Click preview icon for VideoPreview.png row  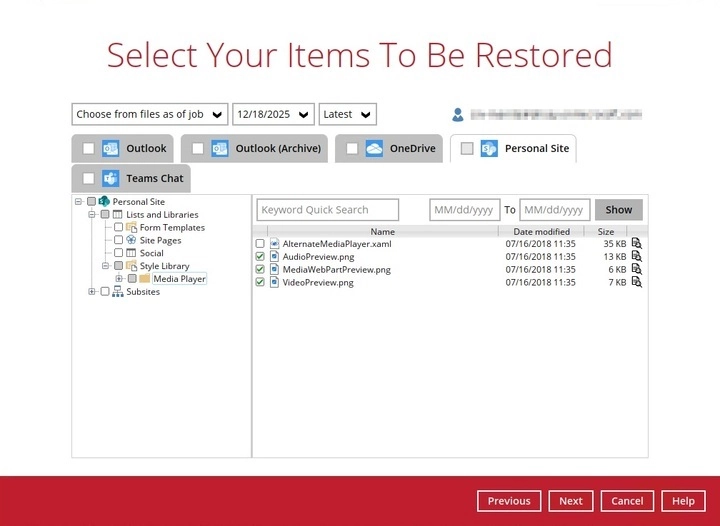point(636,283)
